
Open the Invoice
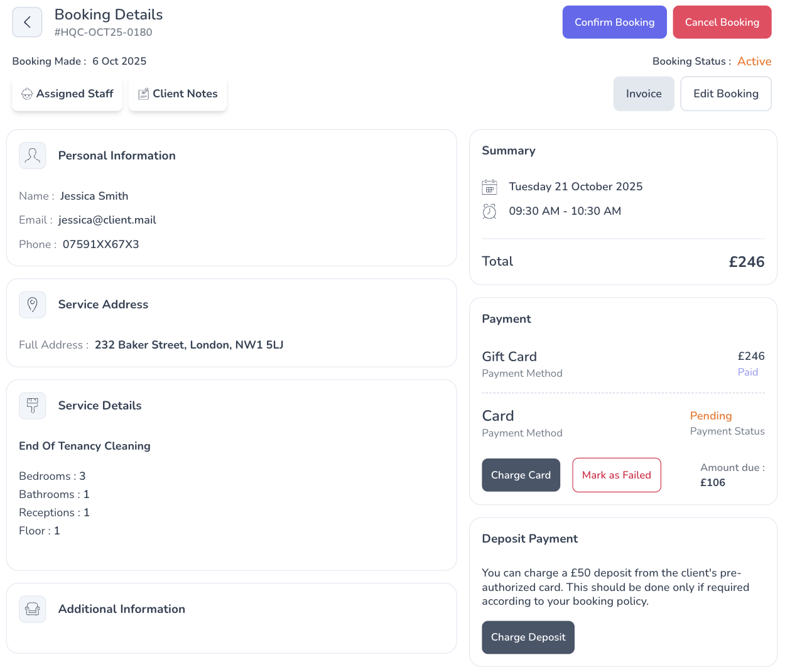(x=644, y=94)
